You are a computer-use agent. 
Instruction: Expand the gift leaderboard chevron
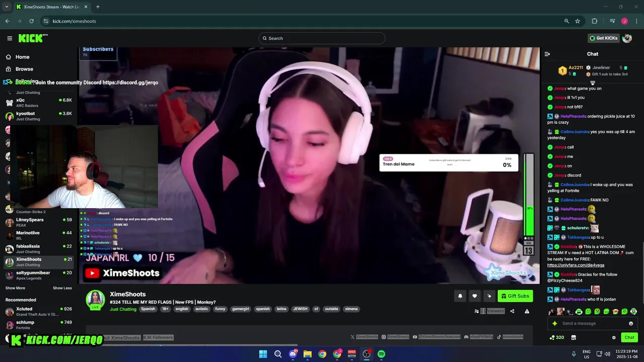coord(593,83)
